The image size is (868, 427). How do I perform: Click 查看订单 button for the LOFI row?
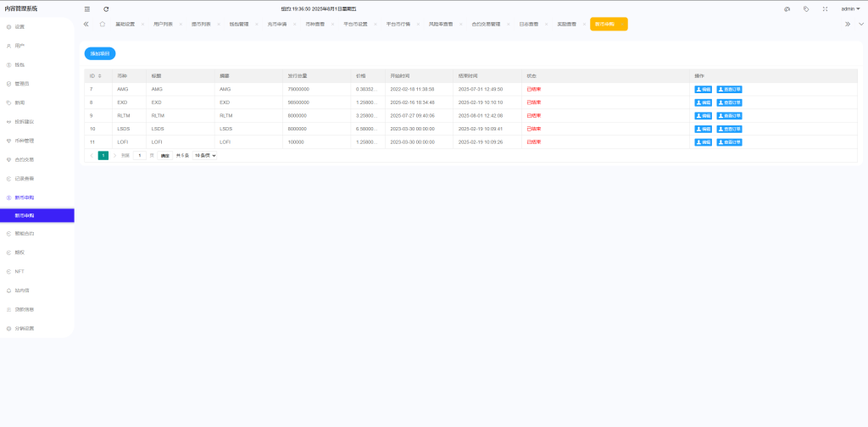pyautogui.click(x=730, y=142)
